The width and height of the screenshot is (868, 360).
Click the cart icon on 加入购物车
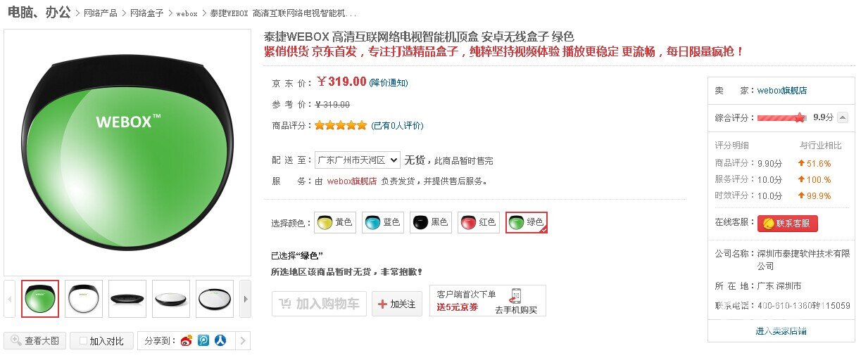pos(284,304)
